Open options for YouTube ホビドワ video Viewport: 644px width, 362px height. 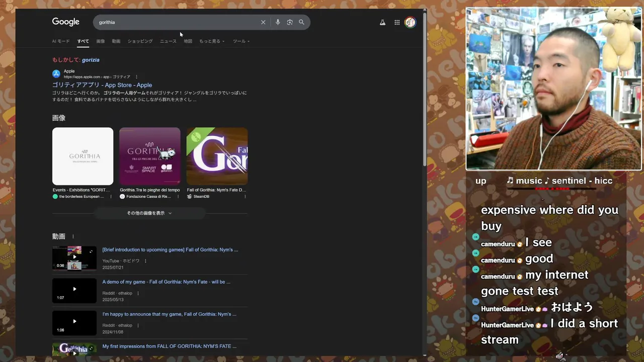pos(145,261)
